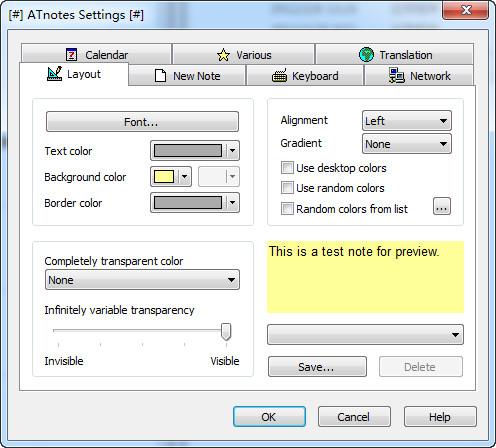Click the keyboard icon on Keyboard tab

[279, 76]
